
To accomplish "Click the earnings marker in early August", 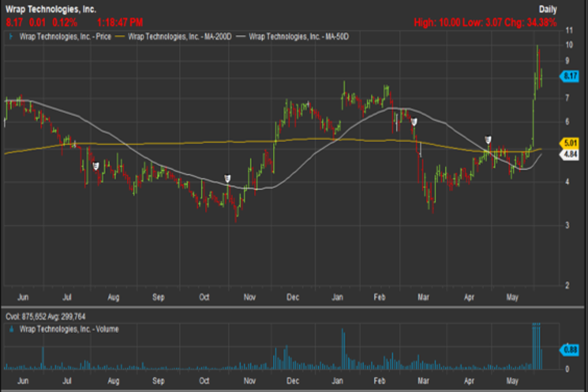I will (96, 166).
